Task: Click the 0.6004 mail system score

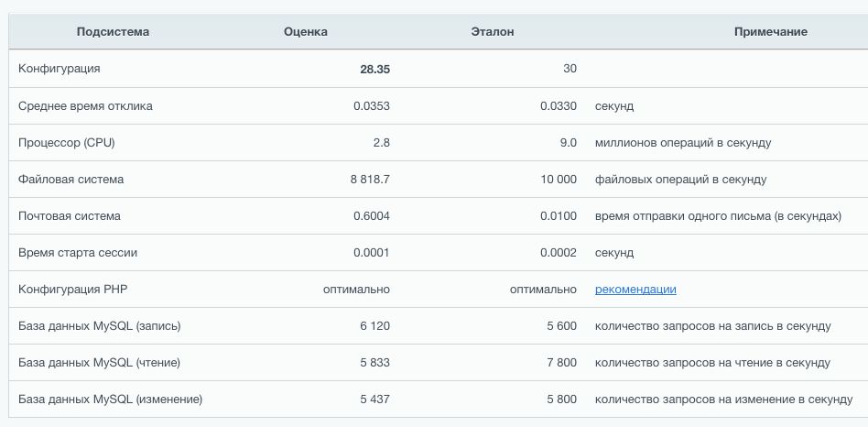Action: 372,216
